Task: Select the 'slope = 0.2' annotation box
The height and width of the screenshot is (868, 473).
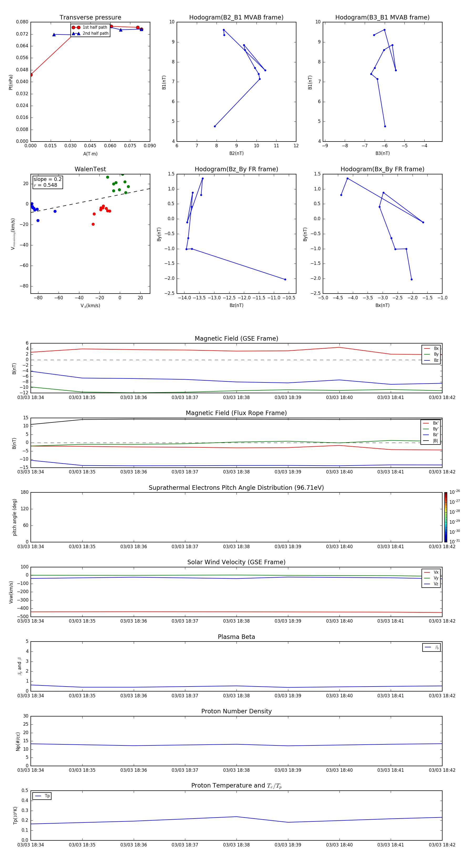Action: 48,182
